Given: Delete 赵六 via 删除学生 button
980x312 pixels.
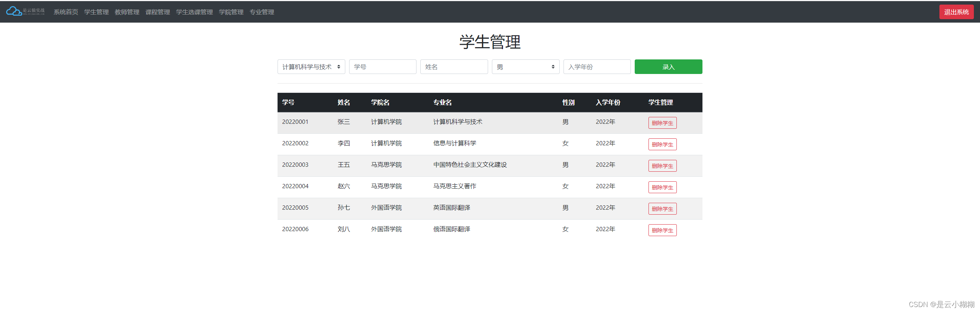Looking at the screenshot, I should pyautogui.click(x=663, y=187).
